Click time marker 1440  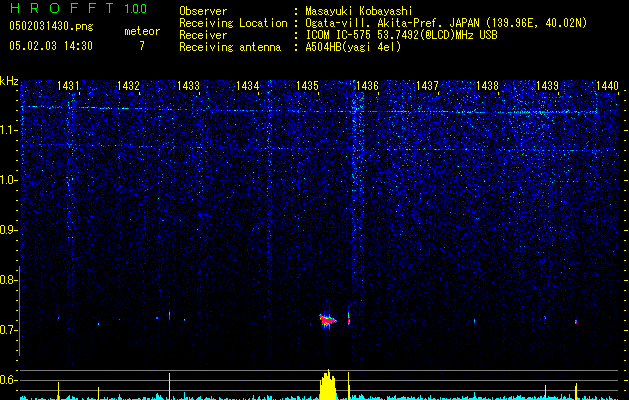[x=607, y=85]
